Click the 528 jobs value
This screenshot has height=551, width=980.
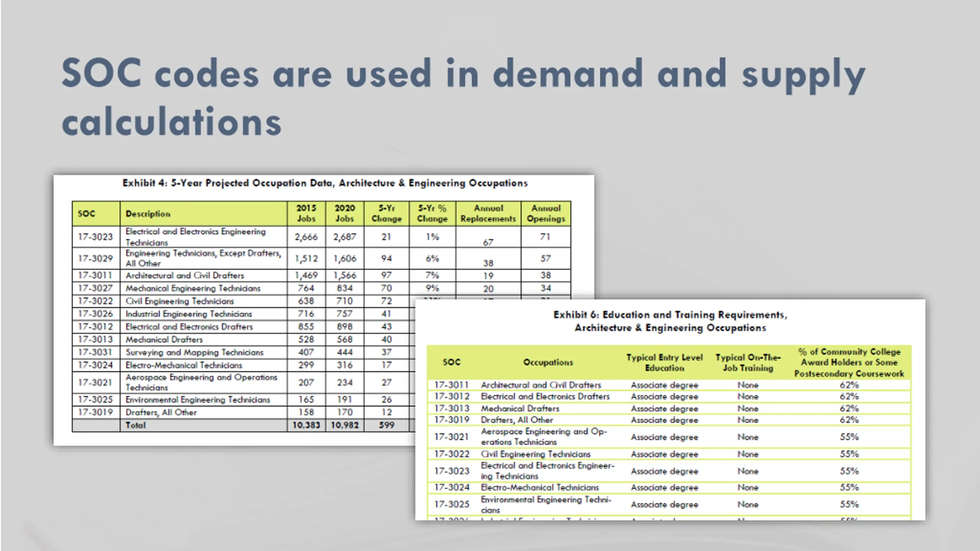click(x=306, y=339)
